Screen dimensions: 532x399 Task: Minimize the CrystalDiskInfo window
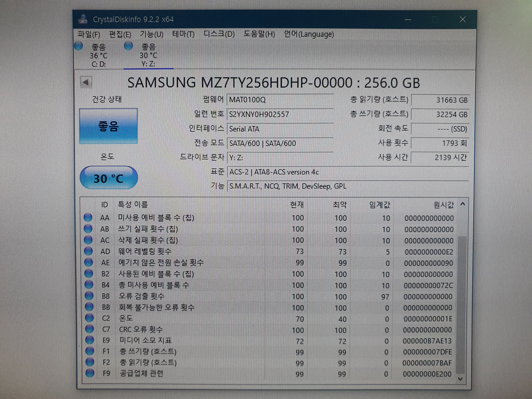[408, 20]
